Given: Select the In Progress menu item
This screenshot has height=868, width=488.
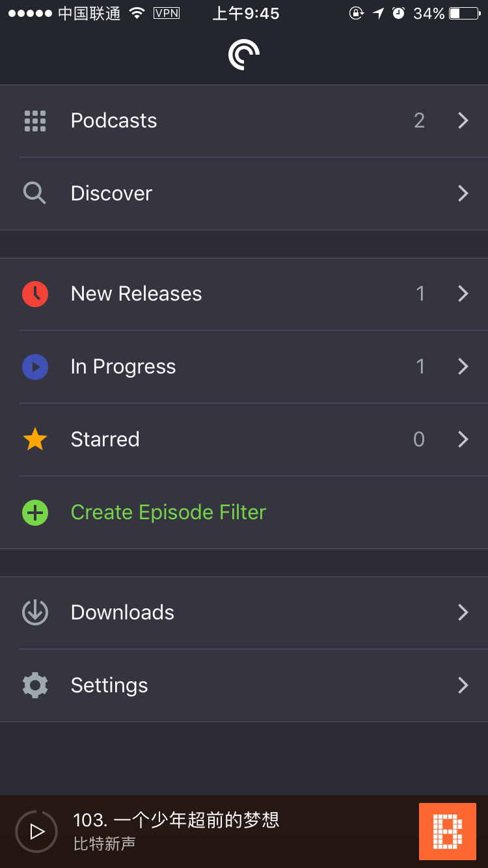Looking at the screenshot, I should point(123,367).
